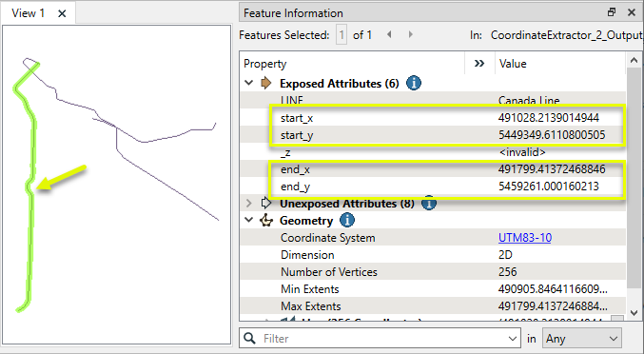644x354 pixels.
Task: Click info icon beside Exposed Attributes
Action: point(414,84)
